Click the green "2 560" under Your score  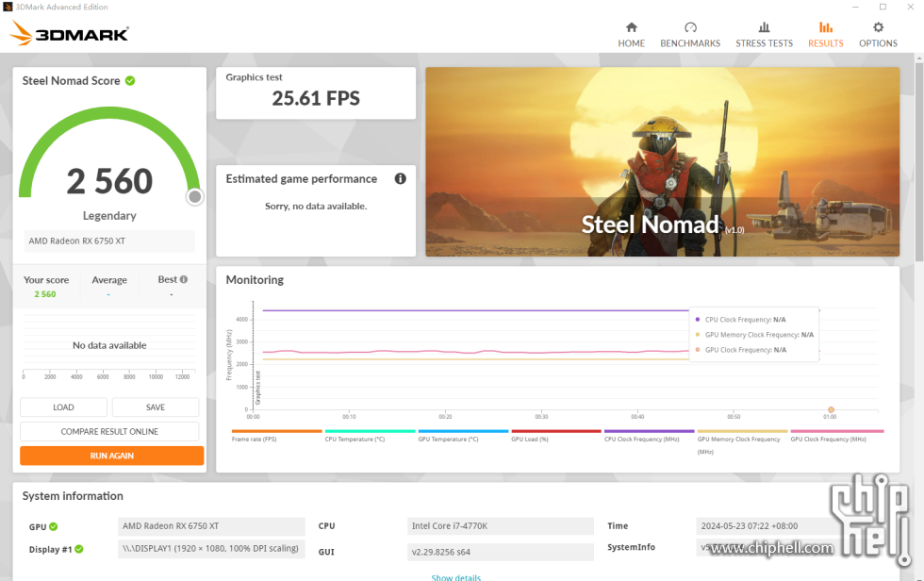click(45, 294)
